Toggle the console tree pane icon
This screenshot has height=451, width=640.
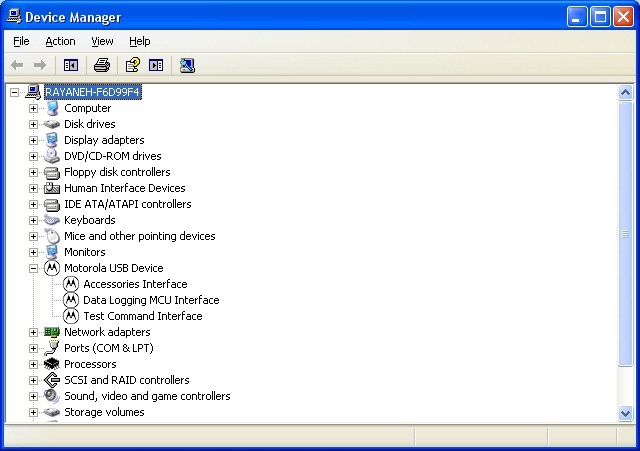click(71, 65)
